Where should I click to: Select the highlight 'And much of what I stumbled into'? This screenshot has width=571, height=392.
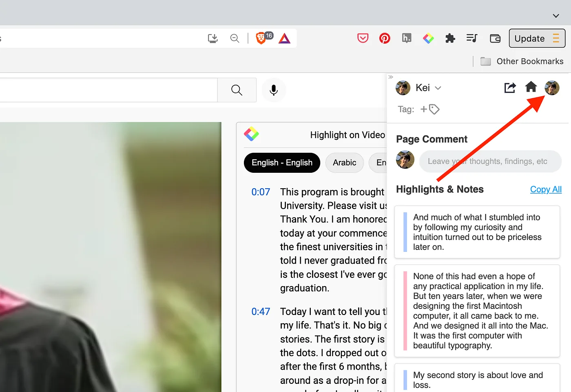tap(477, 232)
